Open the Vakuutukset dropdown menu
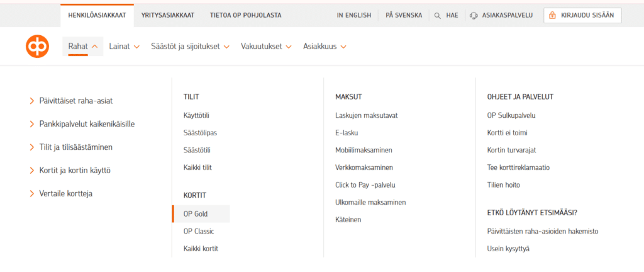This screenshot has width=644, height=272. [267, 46]
